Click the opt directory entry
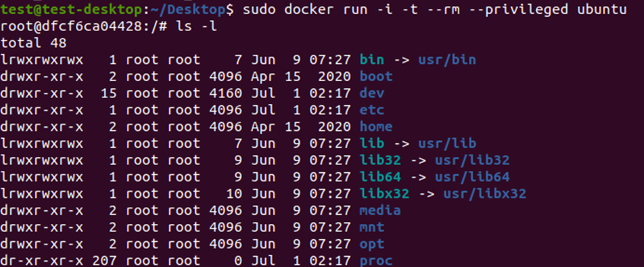 point(372,244)
